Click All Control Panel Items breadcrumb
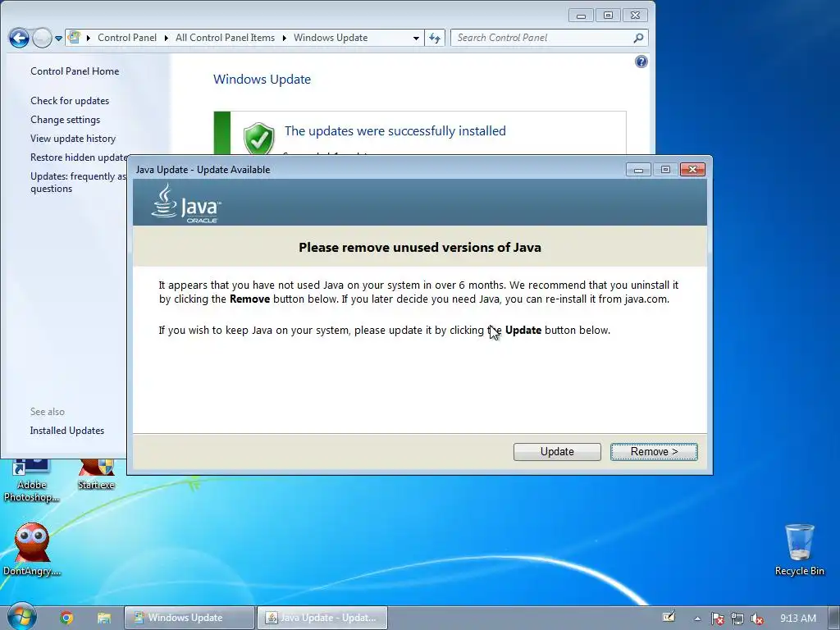 (x=225, y=38)
